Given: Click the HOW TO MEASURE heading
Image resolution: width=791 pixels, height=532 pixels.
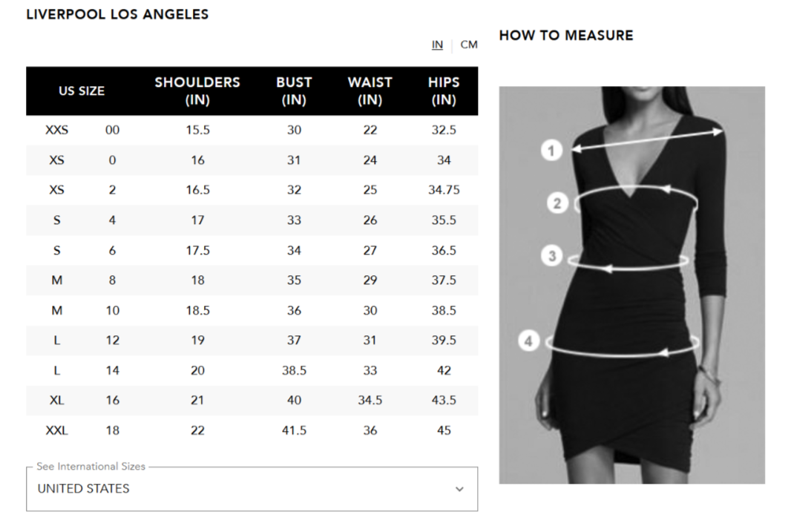Looking at the screenshot, I should 566,35.
